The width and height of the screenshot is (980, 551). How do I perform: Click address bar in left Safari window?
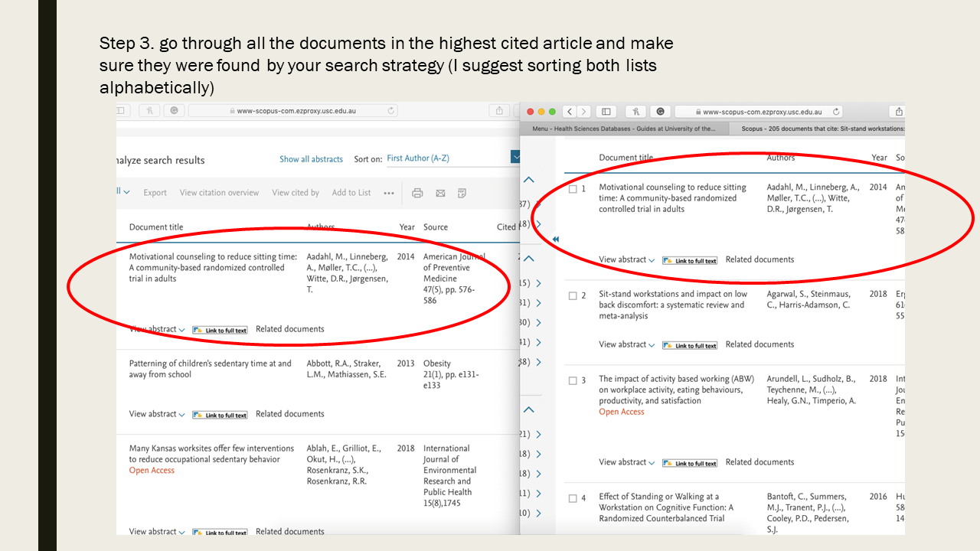pos(292,110)
